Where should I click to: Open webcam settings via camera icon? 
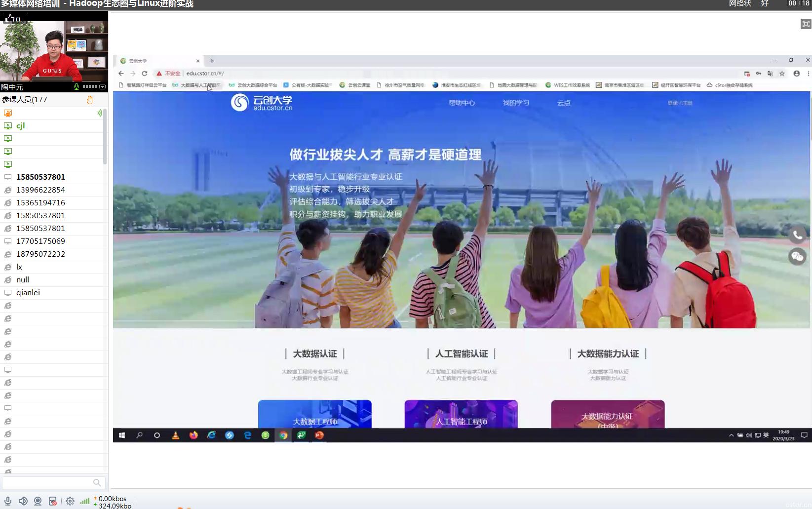pyautogui.click(x=38, y=501)
